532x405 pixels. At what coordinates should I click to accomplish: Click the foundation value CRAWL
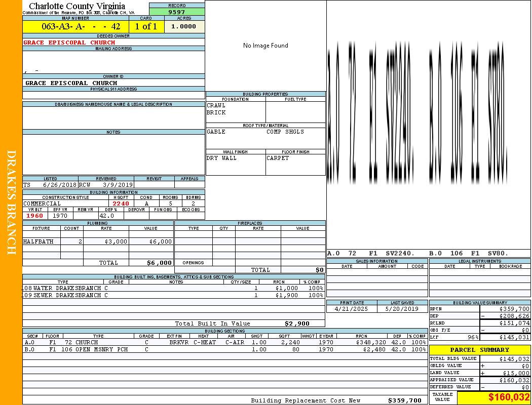tap(216, 105)
